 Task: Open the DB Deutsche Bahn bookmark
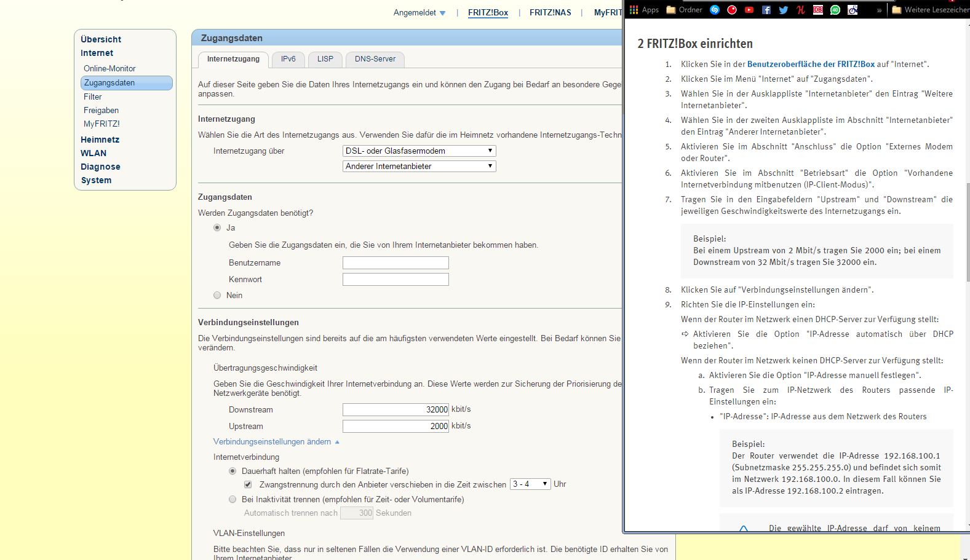coord(818,10)
